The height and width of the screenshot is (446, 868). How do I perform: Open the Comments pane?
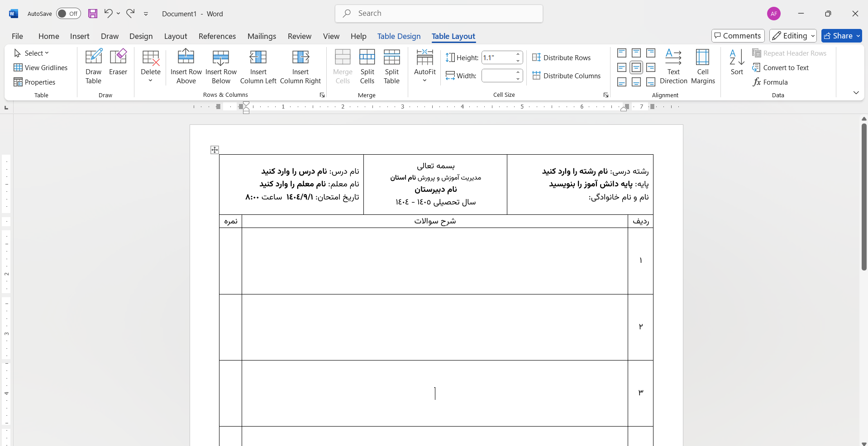tap(738, 36)
